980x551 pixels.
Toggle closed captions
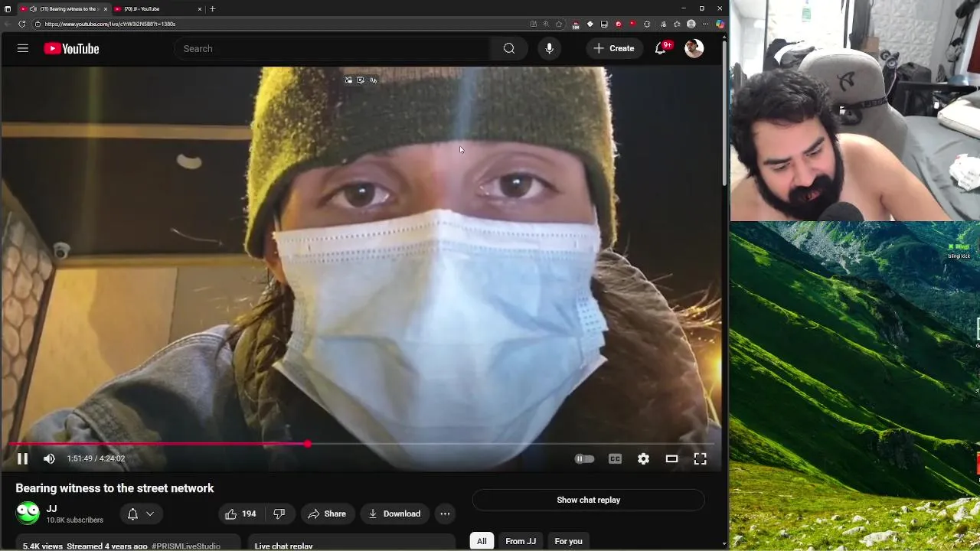(x=615, y=458)
